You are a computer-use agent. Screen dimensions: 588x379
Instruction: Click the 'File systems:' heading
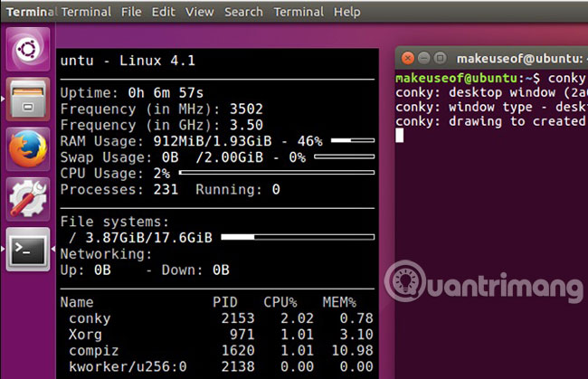[x=115, y=222]
